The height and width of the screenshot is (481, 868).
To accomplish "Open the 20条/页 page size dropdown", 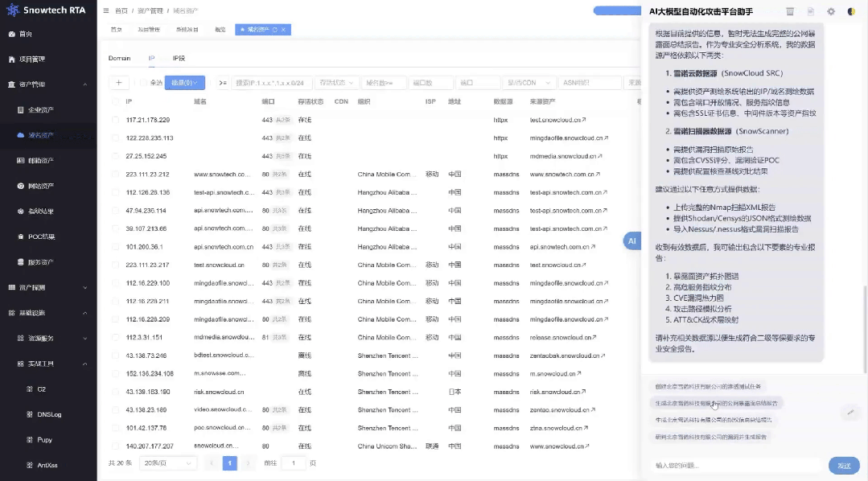I will click(x=168, y=462).
